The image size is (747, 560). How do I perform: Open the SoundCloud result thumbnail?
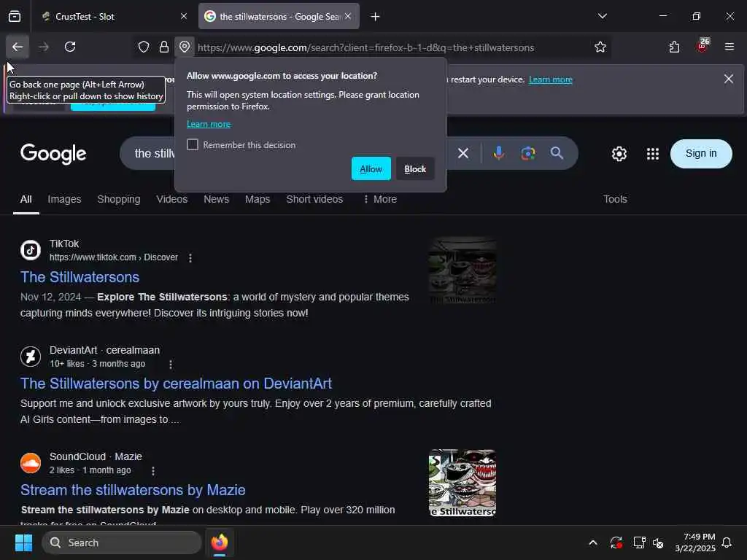(462, 483)
